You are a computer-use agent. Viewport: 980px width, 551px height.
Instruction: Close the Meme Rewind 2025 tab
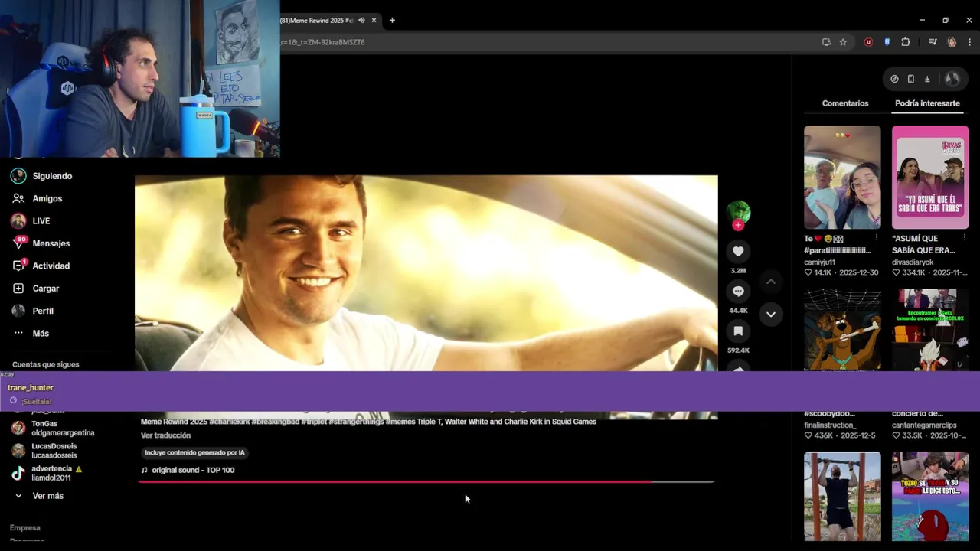click(x=374, y=21)
